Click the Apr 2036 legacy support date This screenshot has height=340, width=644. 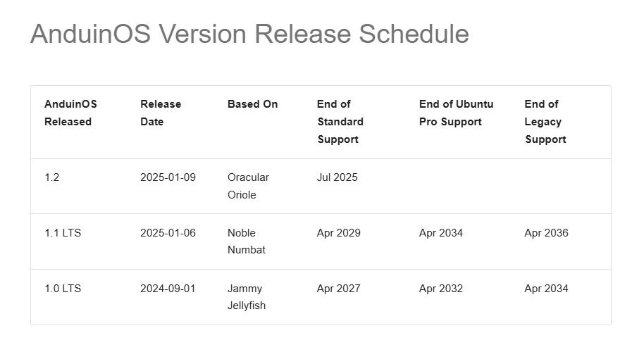[546, 233]
